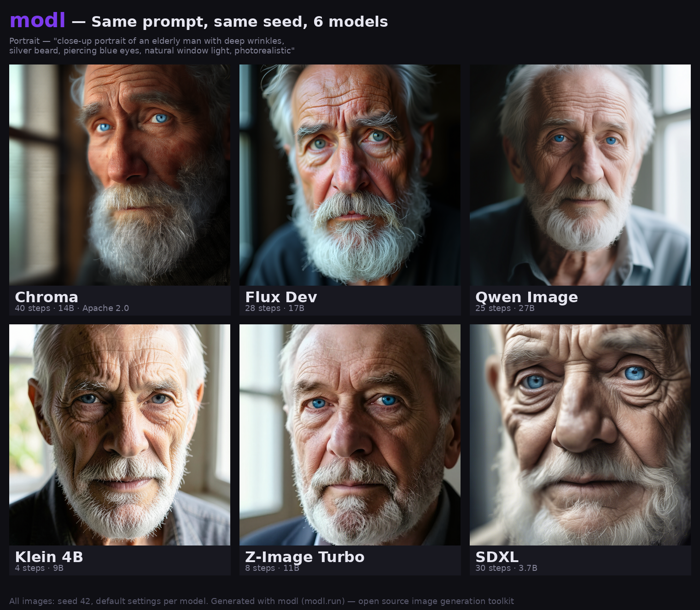This screenshot has width=700, height=610.
Task: Select the Flux Dev model name label
Action: pos(281,297)
